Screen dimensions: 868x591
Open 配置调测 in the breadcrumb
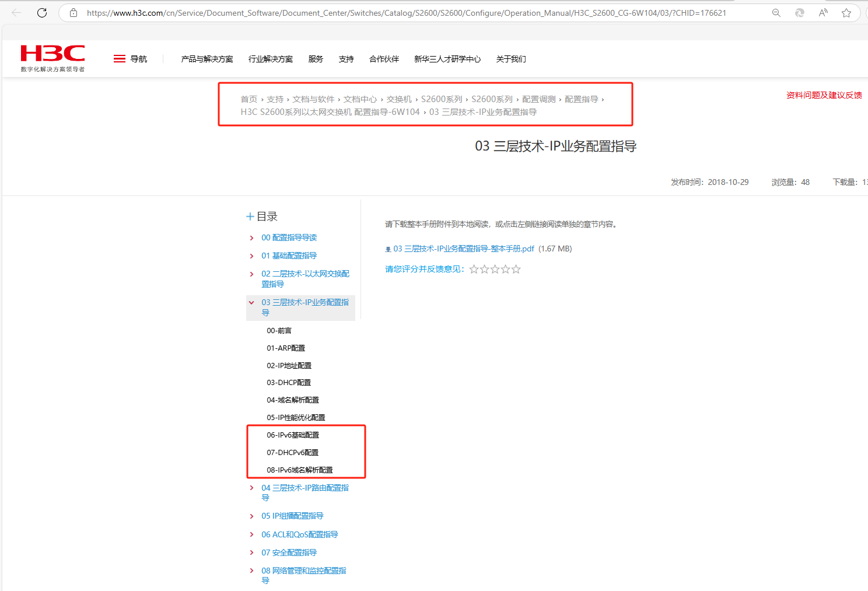click(539, 99)
